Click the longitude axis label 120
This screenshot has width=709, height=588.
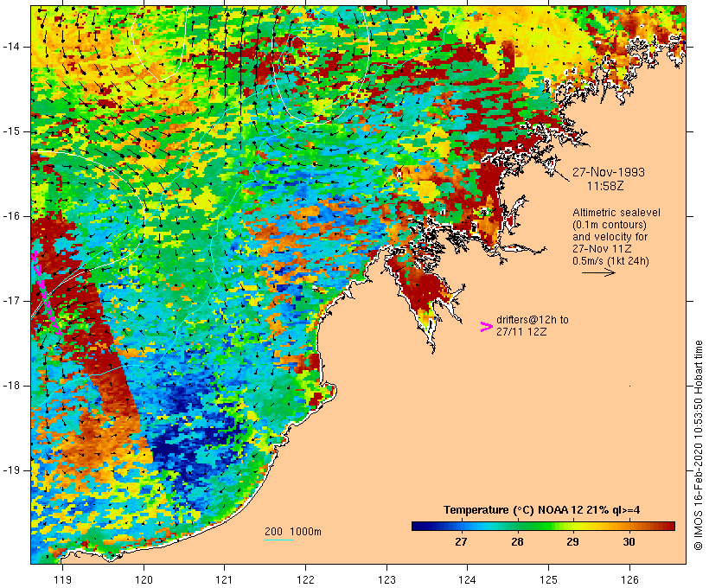(x=144, y=579)
